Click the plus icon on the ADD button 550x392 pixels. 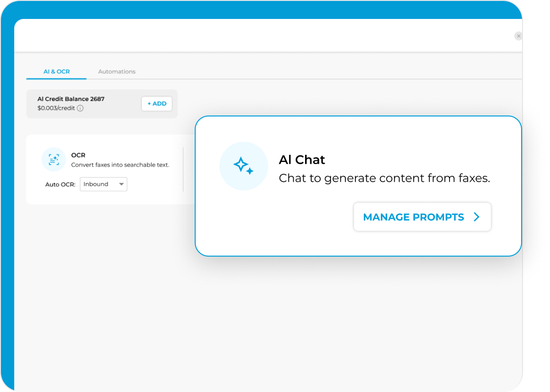click(x=150, y=103)
